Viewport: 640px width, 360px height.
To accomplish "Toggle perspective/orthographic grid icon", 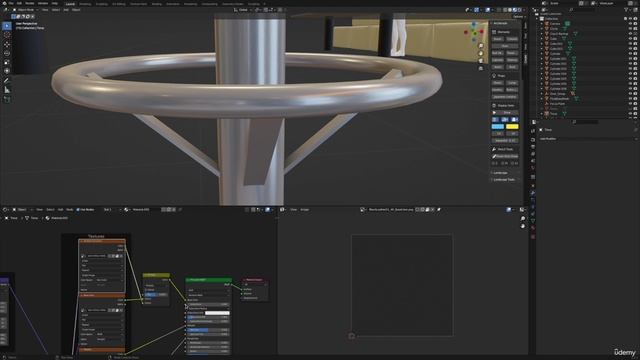I will coord(481,68).
